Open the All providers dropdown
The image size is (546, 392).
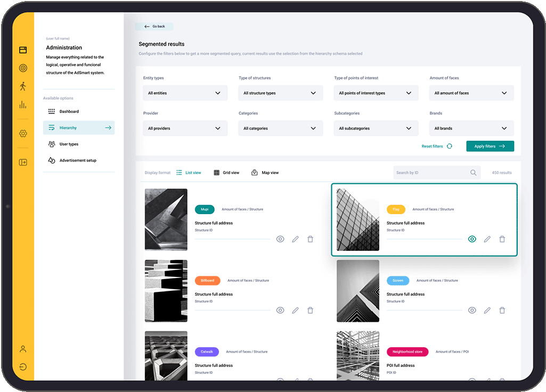[x=185, y=128]
